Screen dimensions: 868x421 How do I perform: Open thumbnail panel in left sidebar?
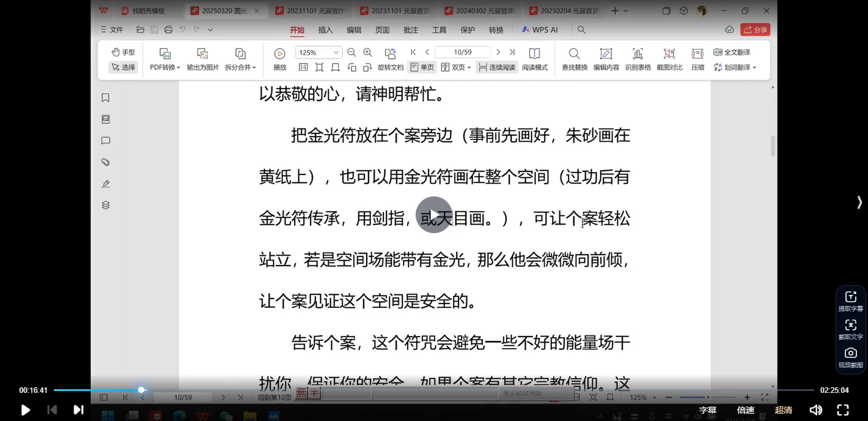(x=106, y=119)
